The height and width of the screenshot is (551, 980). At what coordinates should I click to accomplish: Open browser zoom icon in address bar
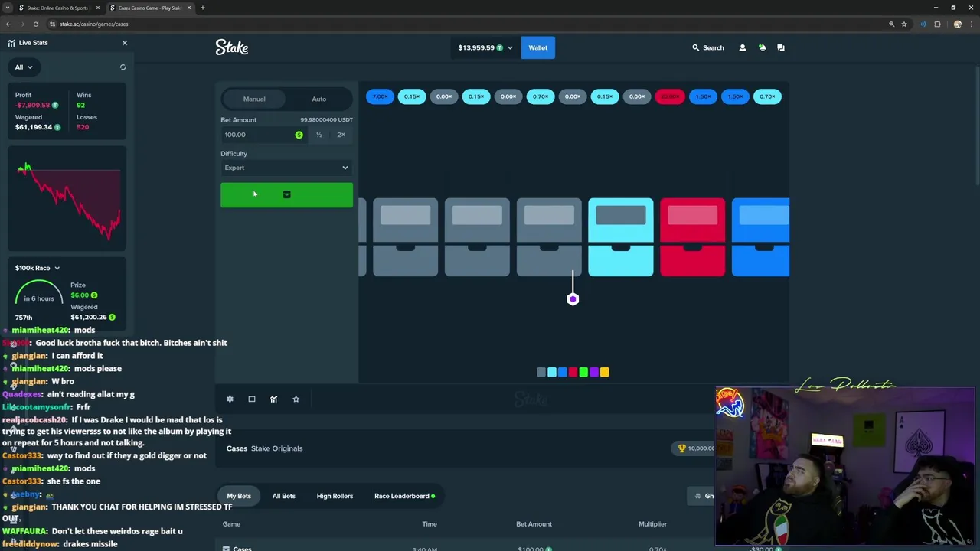click(x=891, y=24)
